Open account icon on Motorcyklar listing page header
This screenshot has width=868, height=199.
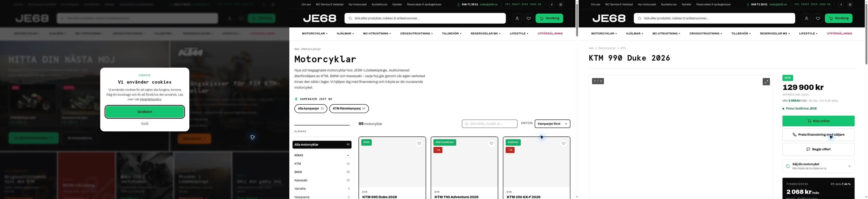(517, 18)
